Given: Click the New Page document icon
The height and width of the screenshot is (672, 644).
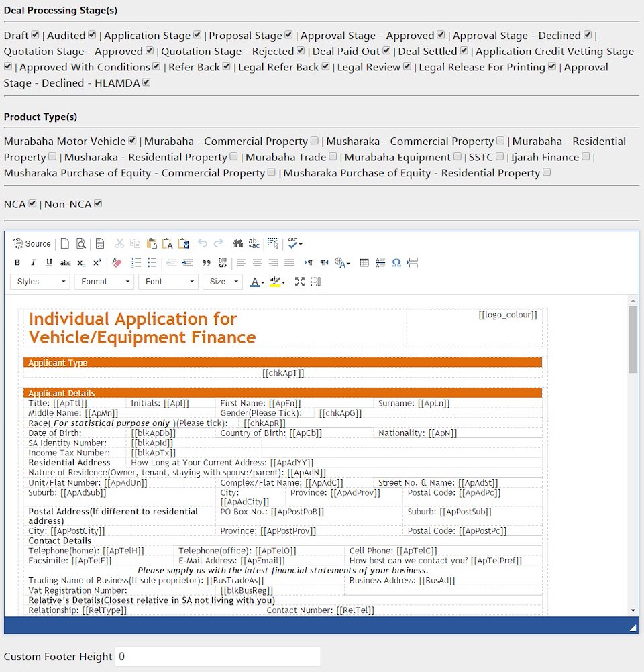Looking at the screenshot, I should click(65, 244).
